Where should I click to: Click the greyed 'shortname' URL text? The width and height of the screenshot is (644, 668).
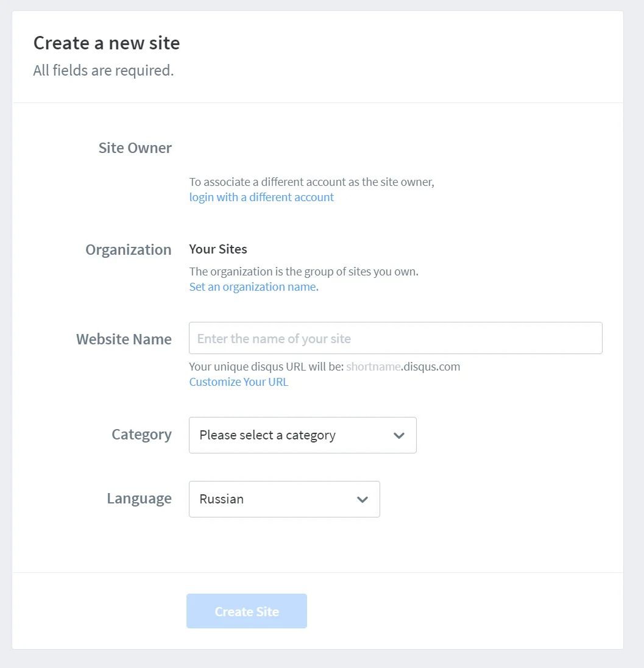pos(373,367)
